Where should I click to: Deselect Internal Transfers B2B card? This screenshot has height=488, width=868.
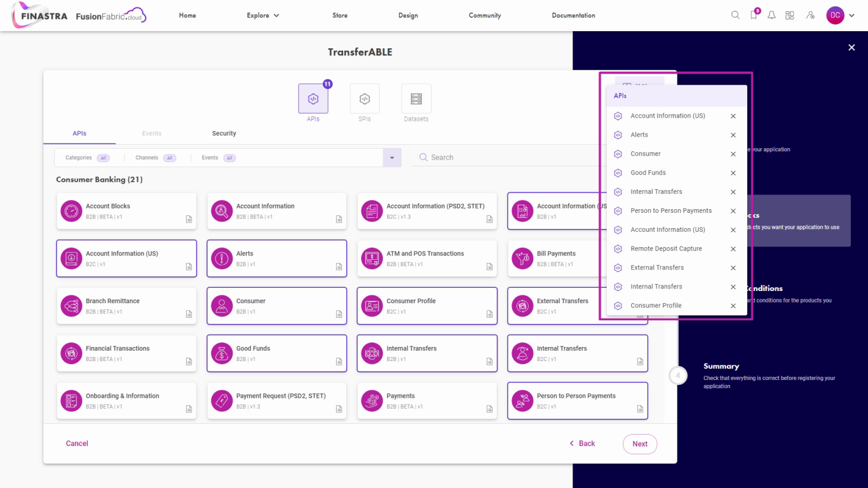(x=427, y=353)
